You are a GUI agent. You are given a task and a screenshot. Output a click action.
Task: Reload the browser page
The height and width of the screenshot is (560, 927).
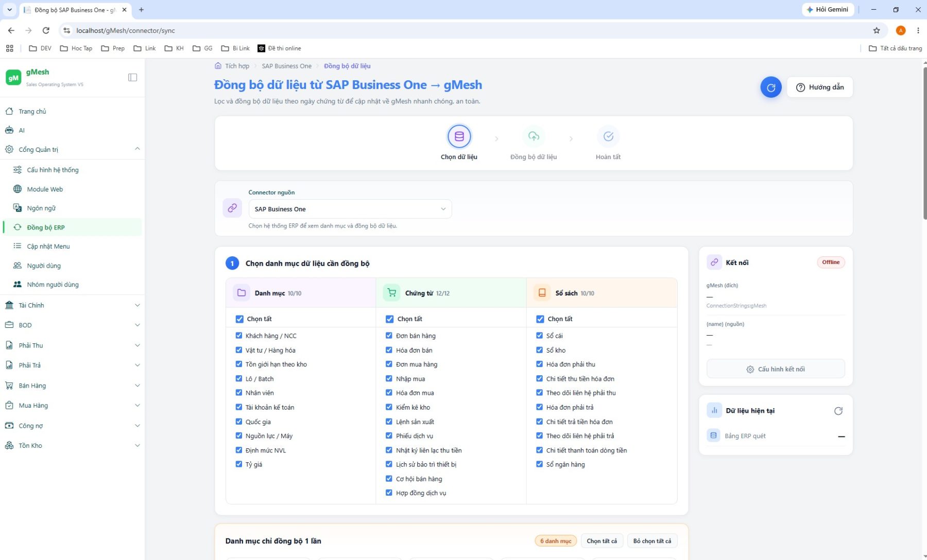(x=46, y=31)
